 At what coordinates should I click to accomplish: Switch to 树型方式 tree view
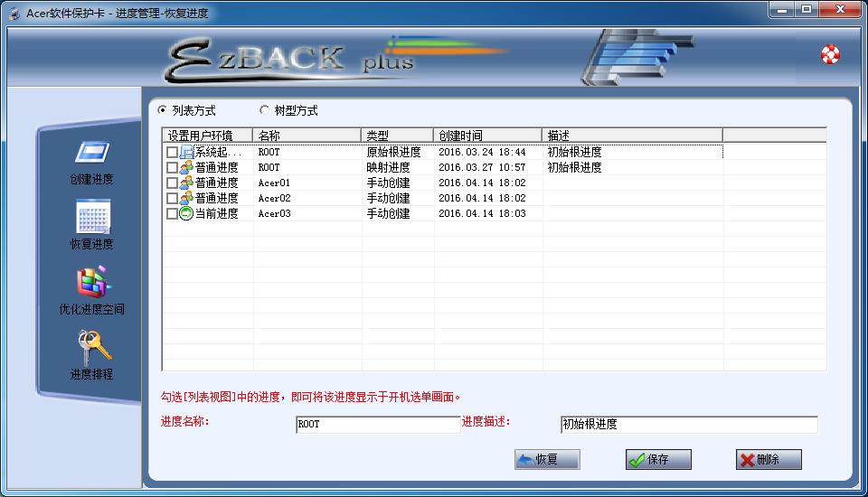(x=264, y=110)
